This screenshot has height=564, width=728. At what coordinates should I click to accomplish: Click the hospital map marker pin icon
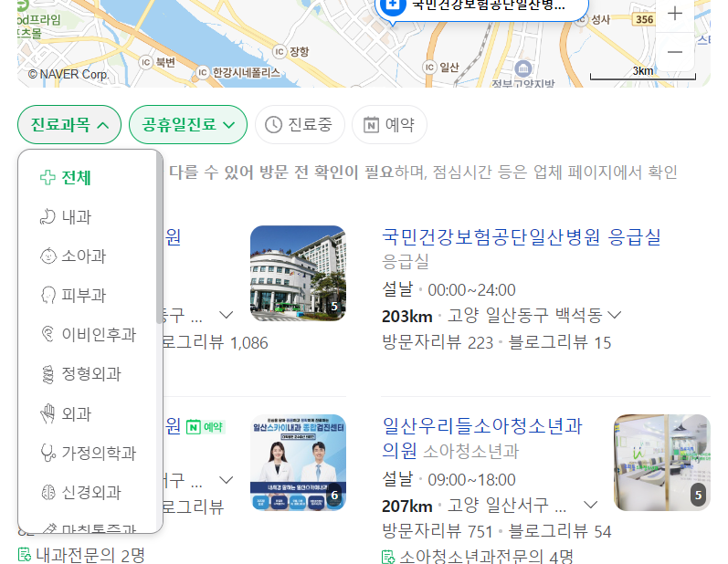[x=393, y=5]
